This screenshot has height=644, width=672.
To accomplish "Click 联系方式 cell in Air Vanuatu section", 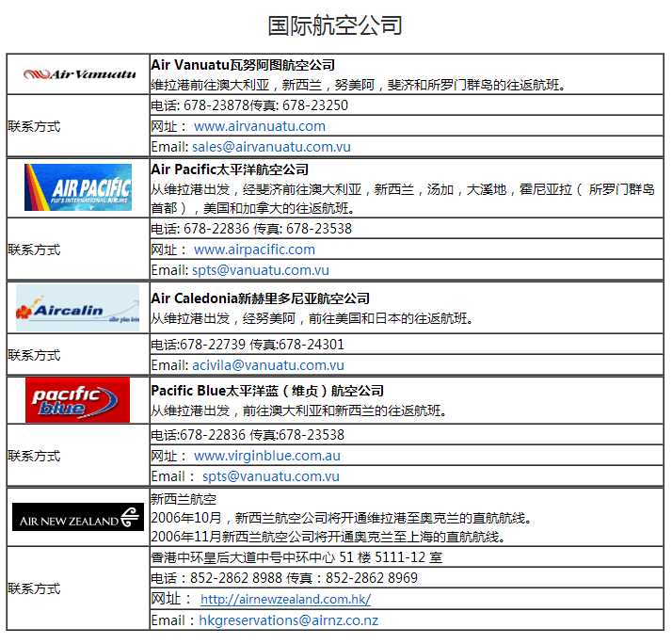I will [78, 126].
